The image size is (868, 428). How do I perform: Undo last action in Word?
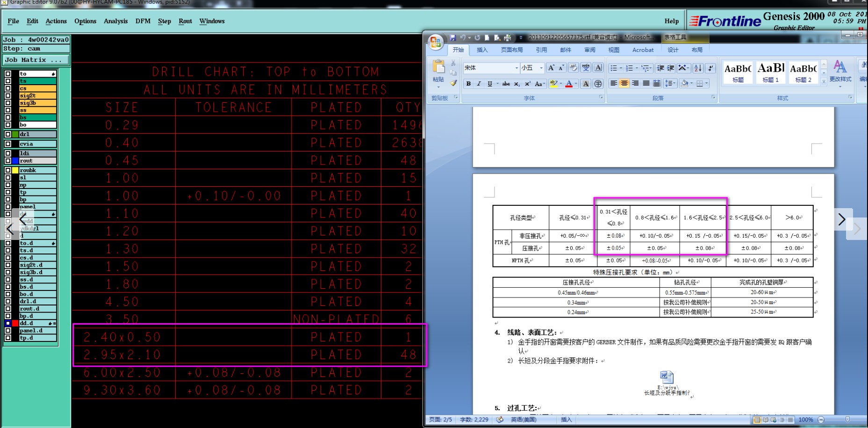coord(463,37)
